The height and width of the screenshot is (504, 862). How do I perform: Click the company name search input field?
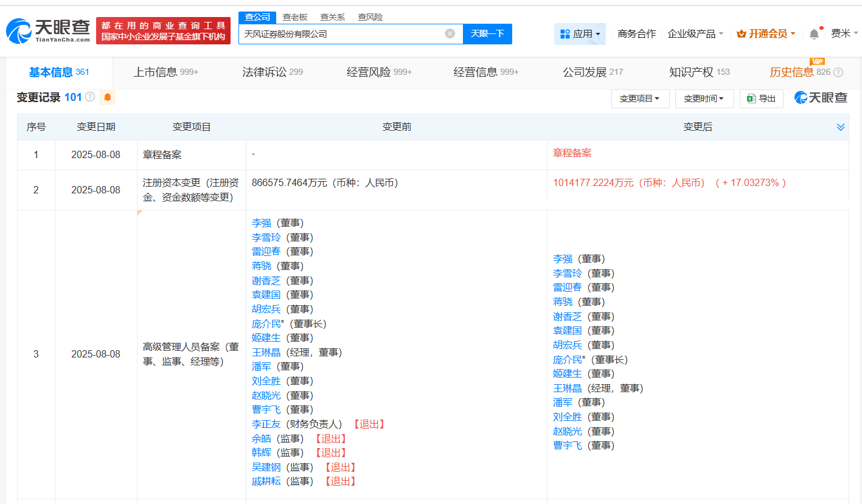[x=341, y=34]
